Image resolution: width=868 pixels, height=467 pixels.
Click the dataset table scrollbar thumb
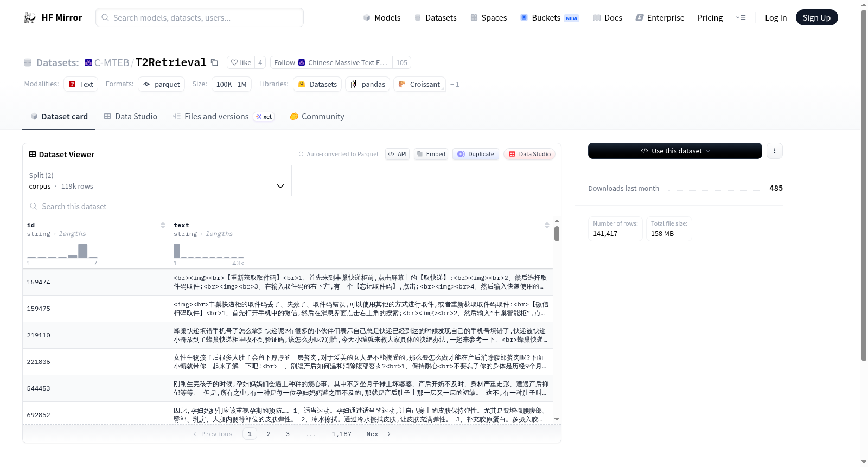click(x=557, y=234)
